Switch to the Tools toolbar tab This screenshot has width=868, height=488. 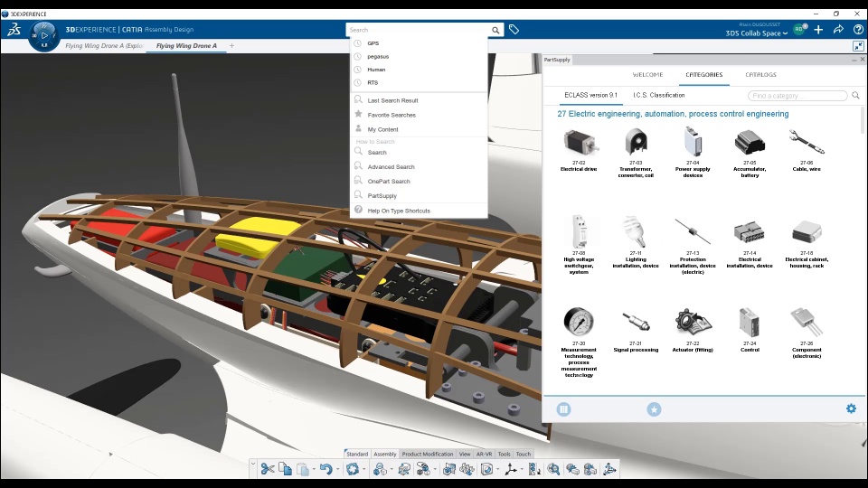pyautogui.click(x=504, y=454)
